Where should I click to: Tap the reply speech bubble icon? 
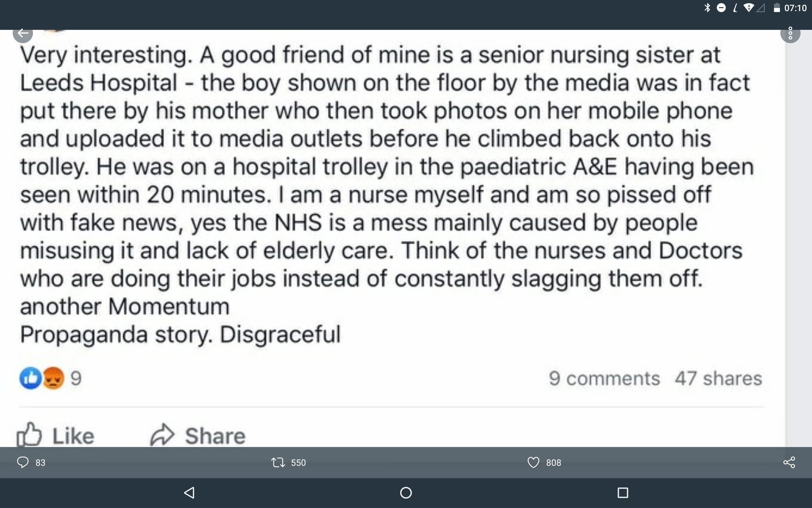23,462
